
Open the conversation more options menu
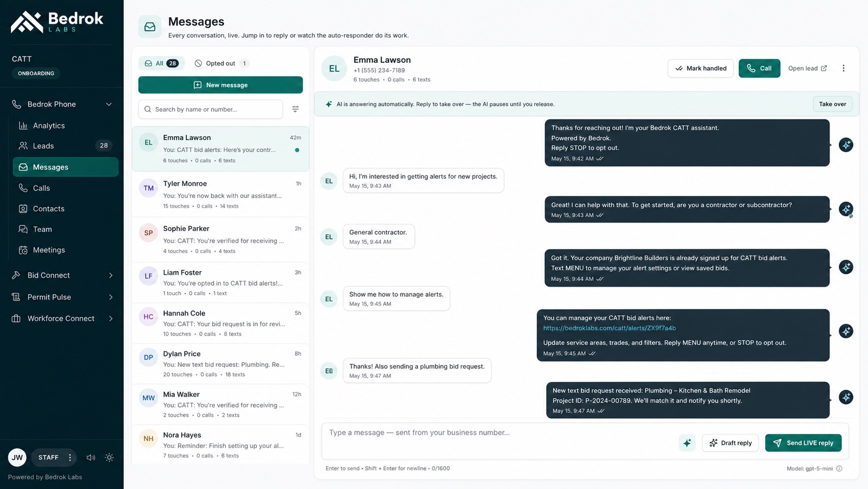pos(844,68)
